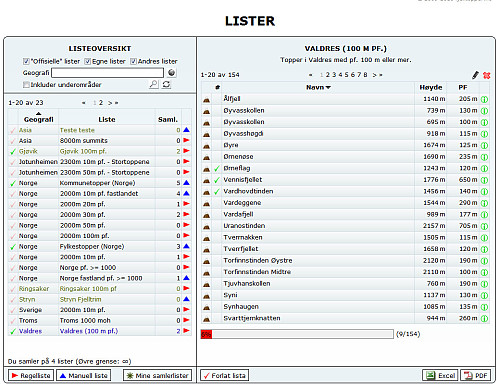Click the 6% progress bar
Viewport: 499px width, 389px height.
297,334
